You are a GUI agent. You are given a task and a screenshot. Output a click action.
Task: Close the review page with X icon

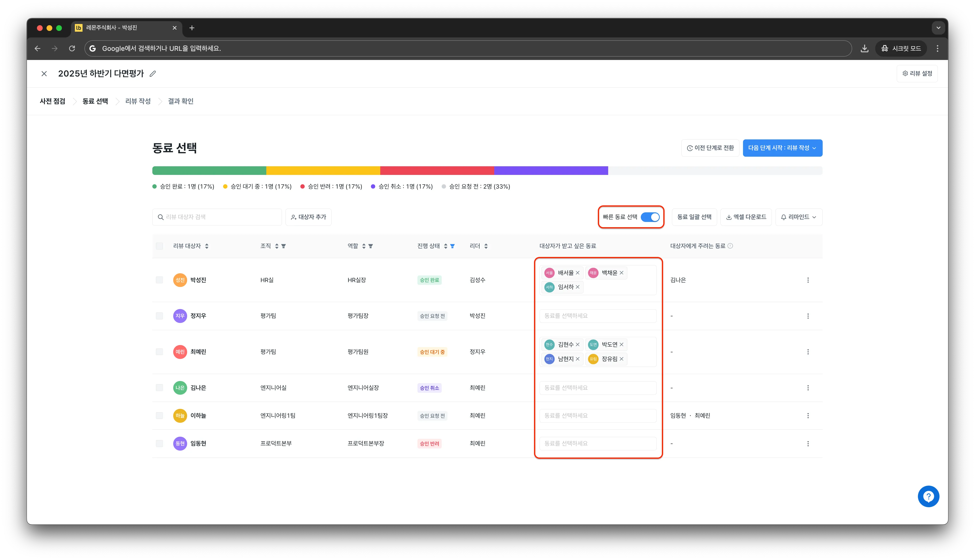coord(44,73)
